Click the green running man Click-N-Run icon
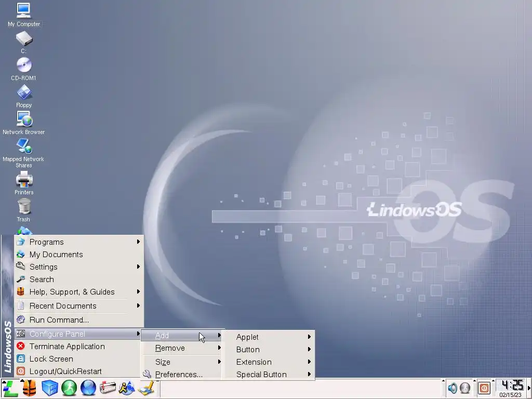This screenshot has height=399, width=532. [69, 388]
